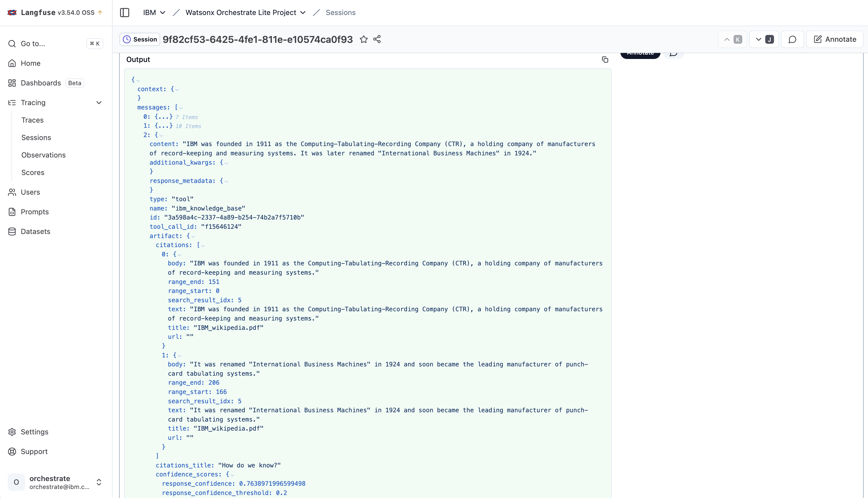Screen dimensions: 868x498
Task: Click the Annotate button in header
Action: 834,39
